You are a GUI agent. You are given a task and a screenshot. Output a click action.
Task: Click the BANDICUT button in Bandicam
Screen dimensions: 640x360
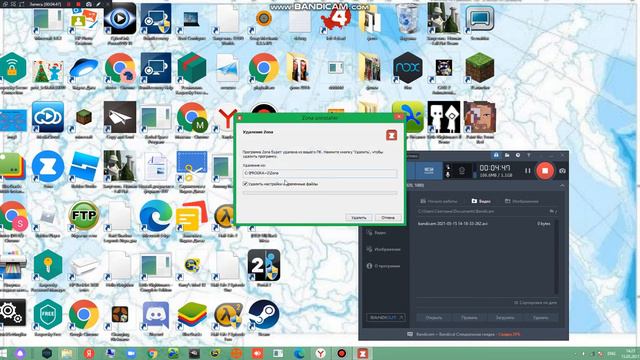coord(386,317)
